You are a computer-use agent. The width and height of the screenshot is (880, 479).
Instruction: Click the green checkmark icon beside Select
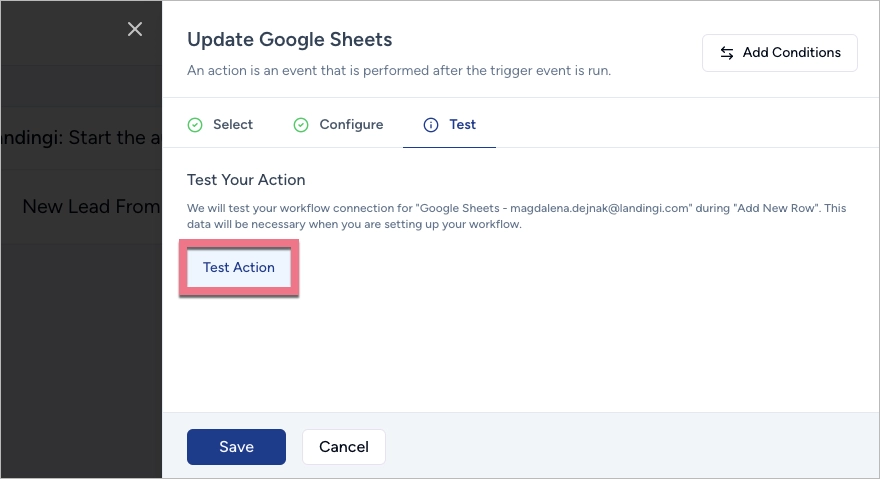(195, 125)
